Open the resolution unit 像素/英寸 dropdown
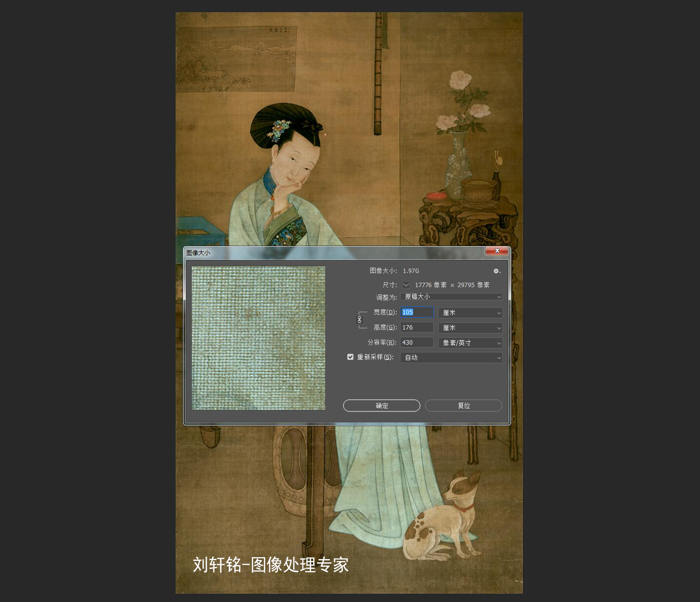The height and width of the screenshot is (602, 700). (x=470, y=343)
